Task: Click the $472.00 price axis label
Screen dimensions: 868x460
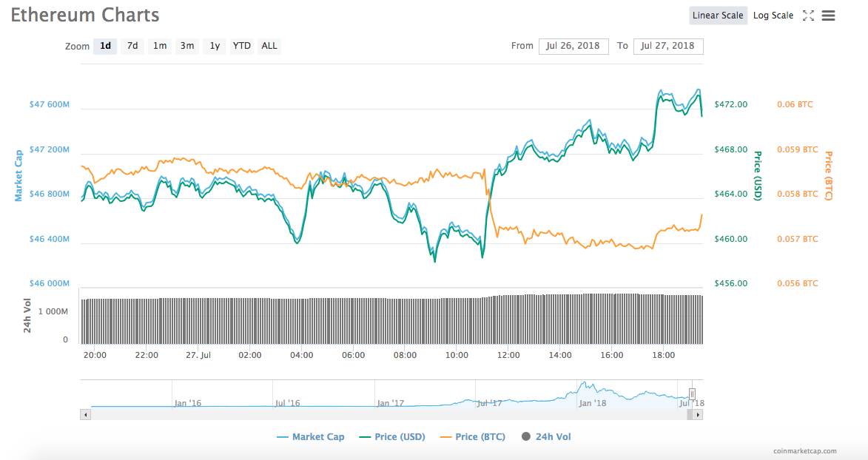Action: pyautogui.click(x=730, y=104)
